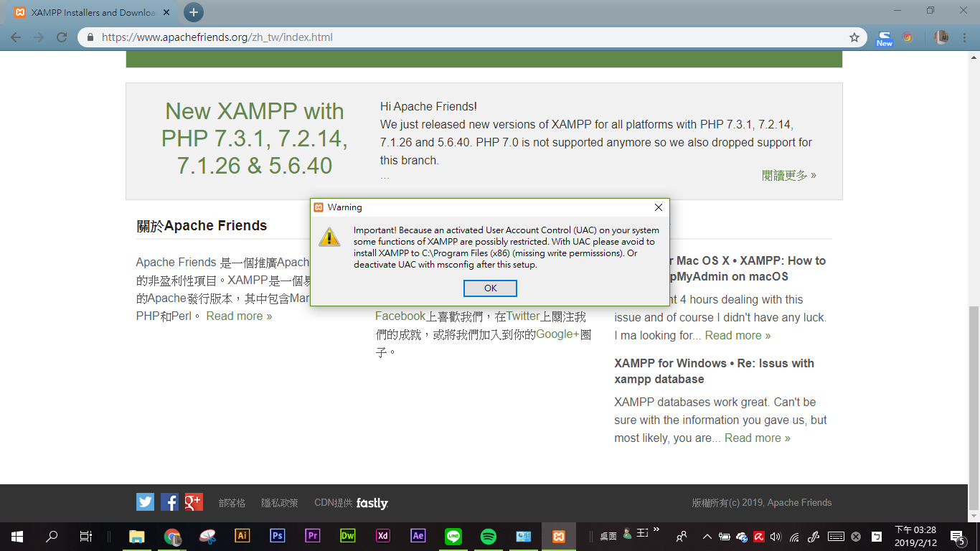The height and width of the screenshot is (551, 980).
Task: Open File Explorer from the taskbar
Action: pyautogui.click(x=136, y=536)
